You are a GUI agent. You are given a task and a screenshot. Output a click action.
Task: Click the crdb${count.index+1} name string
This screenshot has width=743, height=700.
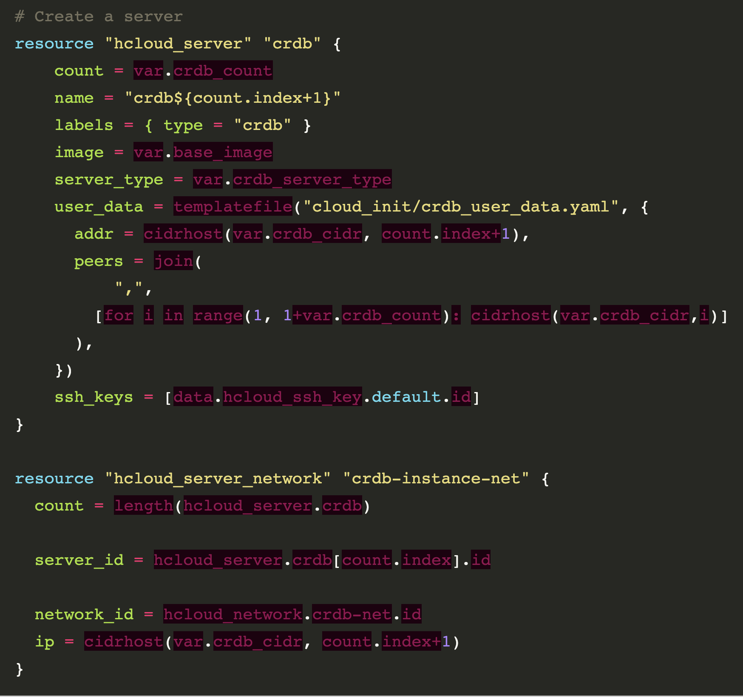click(232, 98)
